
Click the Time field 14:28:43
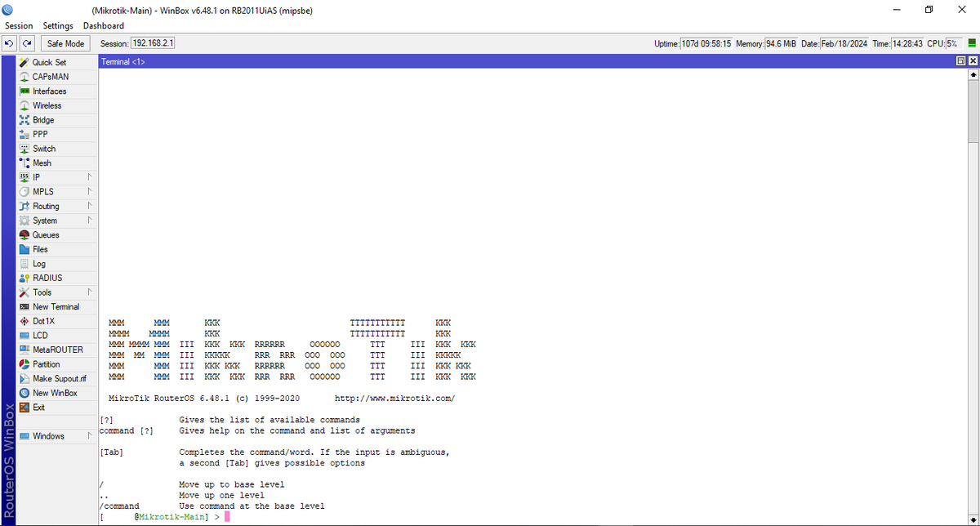click(907, 43)
